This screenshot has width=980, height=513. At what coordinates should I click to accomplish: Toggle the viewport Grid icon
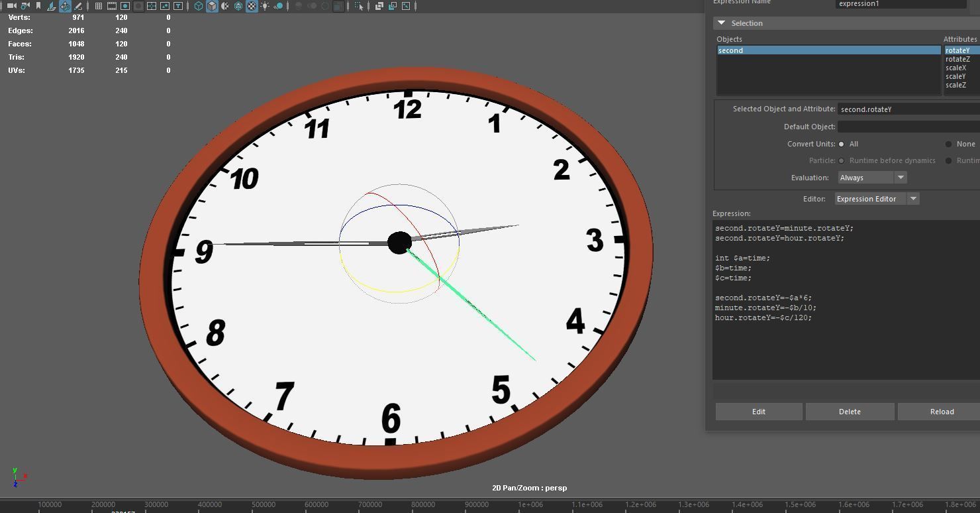tap(99, 6)
